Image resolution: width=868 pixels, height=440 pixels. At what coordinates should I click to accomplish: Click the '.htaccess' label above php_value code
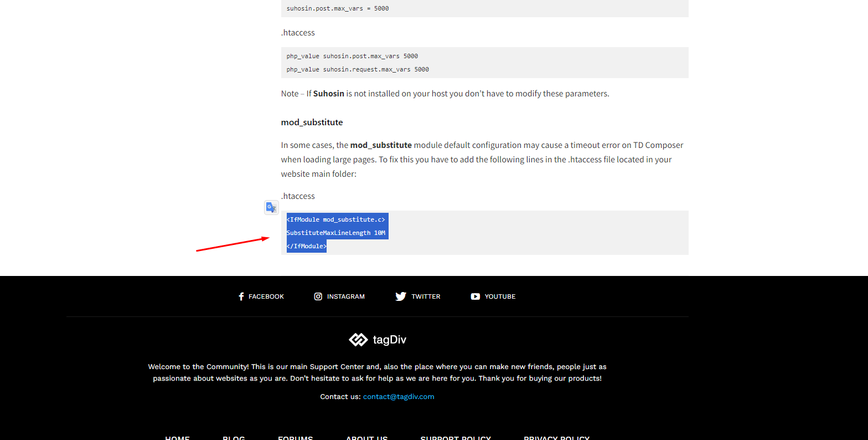tap(298, 33)
